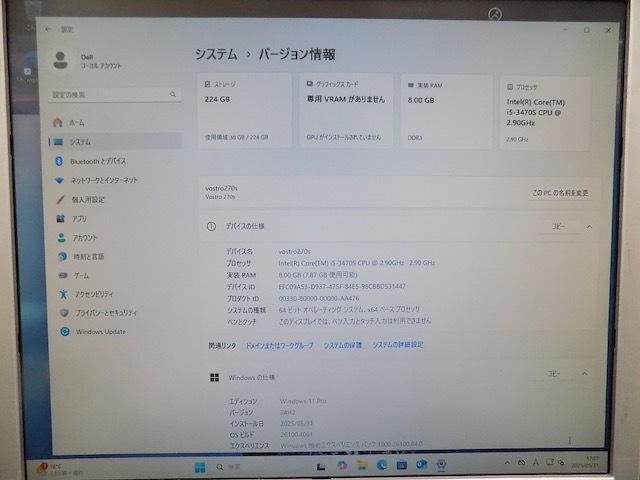
Task: Select システム in the sidebar
Action: point(115,142)
